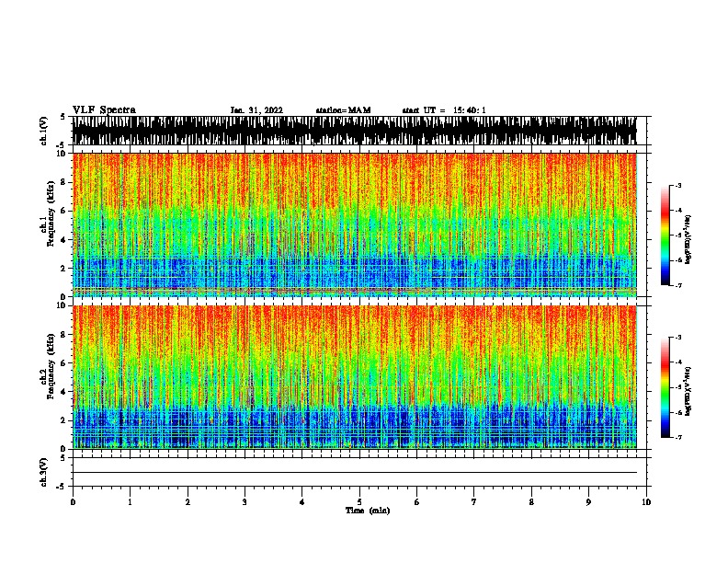Click the "10" frequency tick of ch.2 spectrogram
Screen dimensions: 728x563
[x=62, y=305]
